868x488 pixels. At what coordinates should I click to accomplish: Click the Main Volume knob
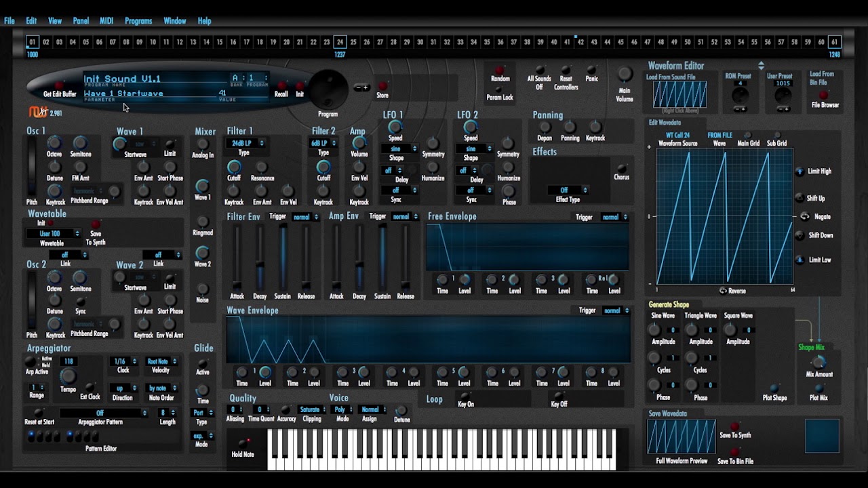pos(624,75)
